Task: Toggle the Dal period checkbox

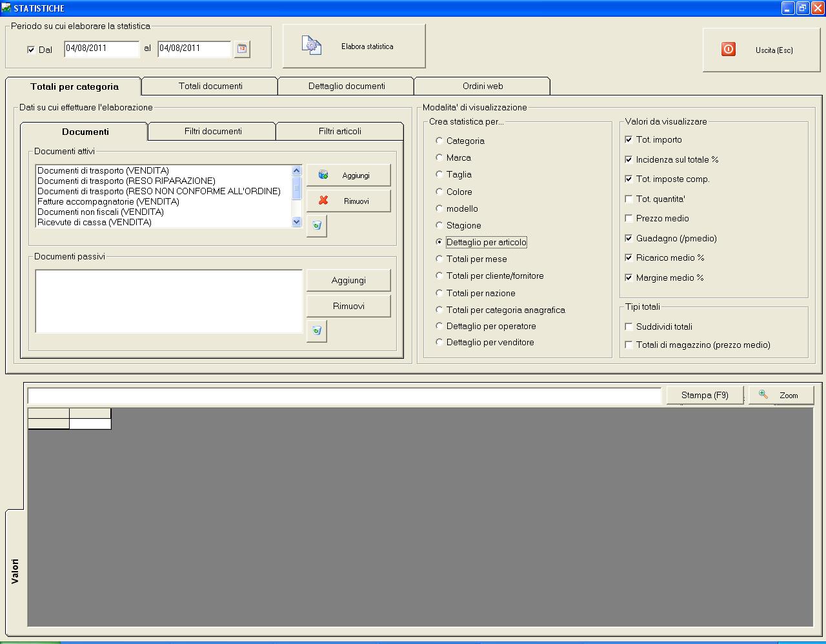Action: tap(31, 50)
